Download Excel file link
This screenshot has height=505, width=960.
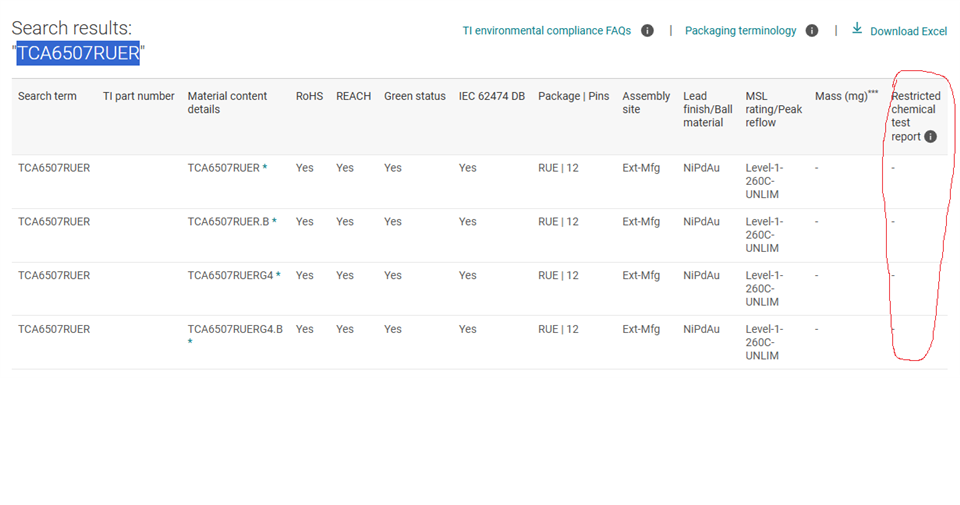pyautogui.click(x=908, y=31)
